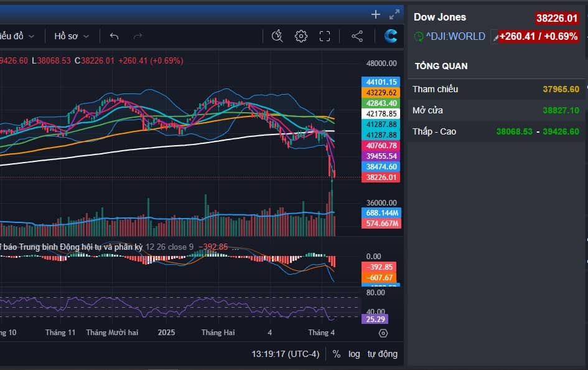Click the blue 38474.60 price label

point(381,166)
